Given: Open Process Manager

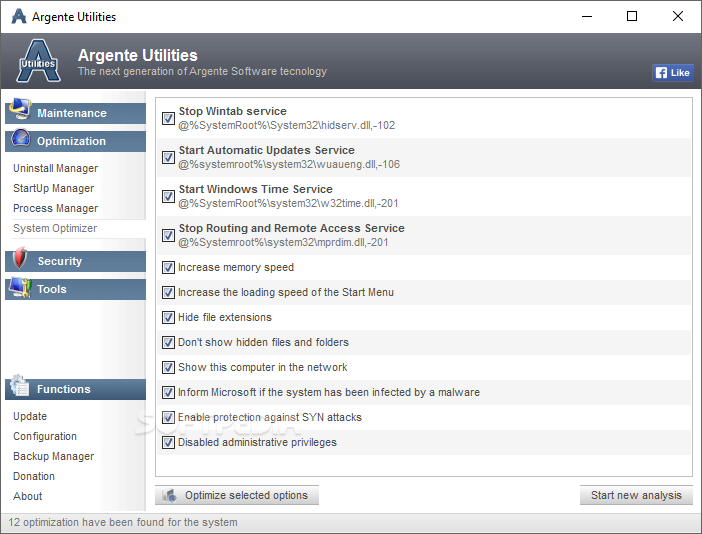Looking at the screenshot, I should tap(56, 209).
